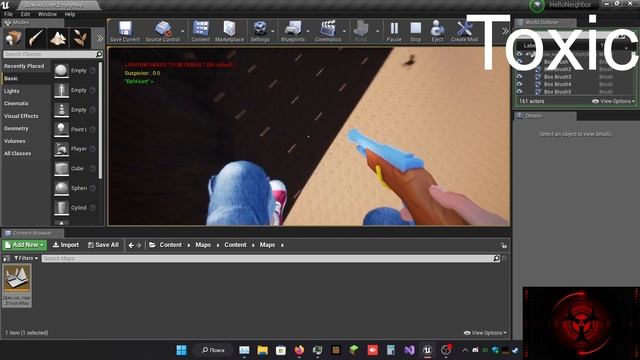Open the Settings toolbar icon
This screenshot has width=640, height=360.
(x=260, y=31)
